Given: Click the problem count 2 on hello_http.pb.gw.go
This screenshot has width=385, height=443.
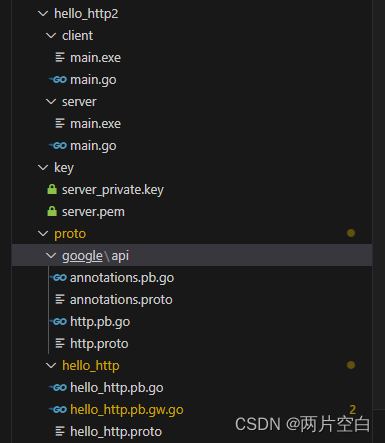Looking at the screenshot, I should click(x=352, y=410).
